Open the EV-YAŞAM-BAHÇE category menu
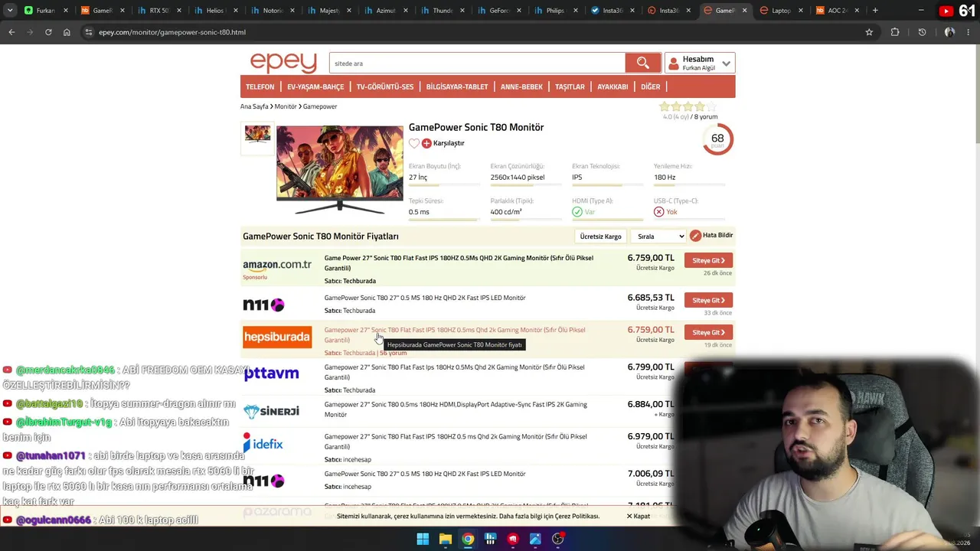Image resolution: width=980 pixels, height=551 pixels. click(315, 86)
